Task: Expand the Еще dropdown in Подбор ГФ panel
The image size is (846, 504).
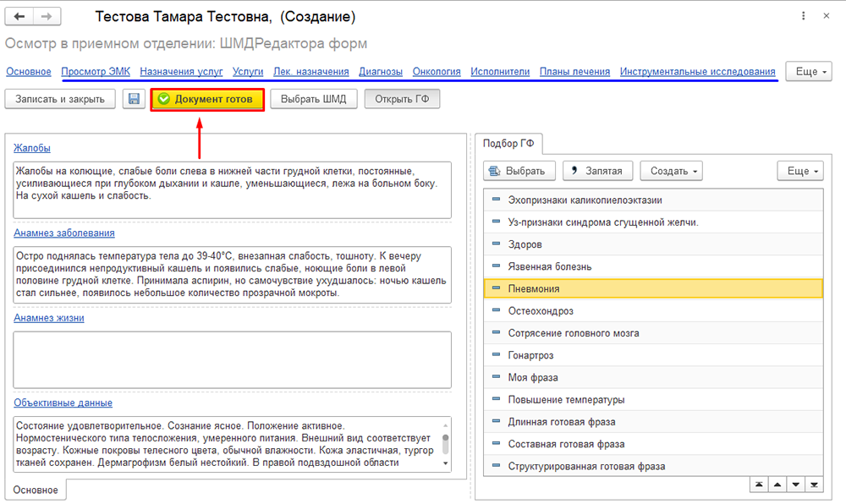Action: point(800,171)
